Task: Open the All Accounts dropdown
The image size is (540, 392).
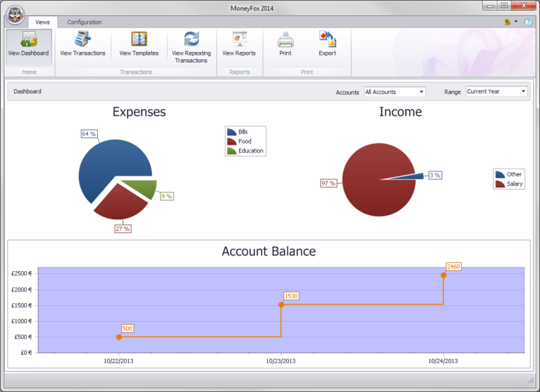Action: (x=395, y=92)
